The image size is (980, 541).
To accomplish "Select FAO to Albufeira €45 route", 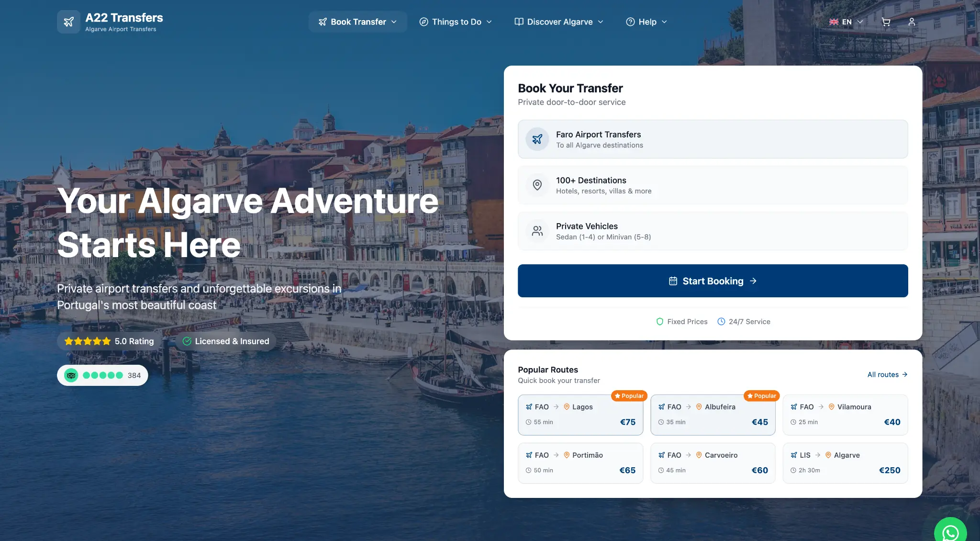I will [x=713, y=415].
